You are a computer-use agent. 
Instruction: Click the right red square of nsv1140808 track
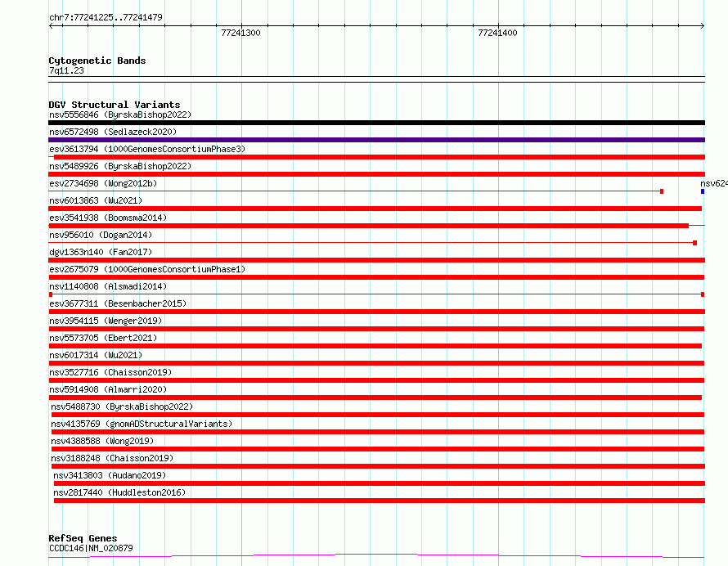click(x=703, y=294)
